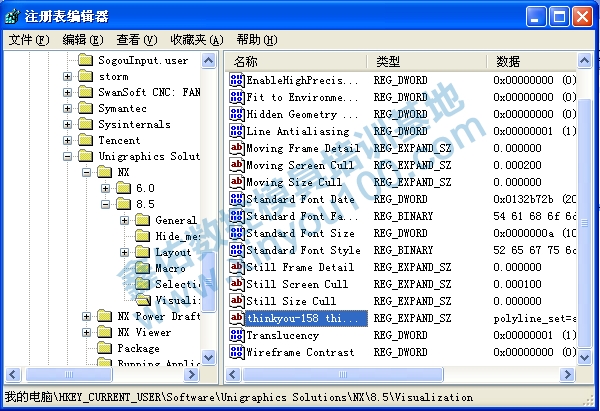Click the SogouInput.user folder icon
This screenshot has width=600, height=411.
click(86, 60)
